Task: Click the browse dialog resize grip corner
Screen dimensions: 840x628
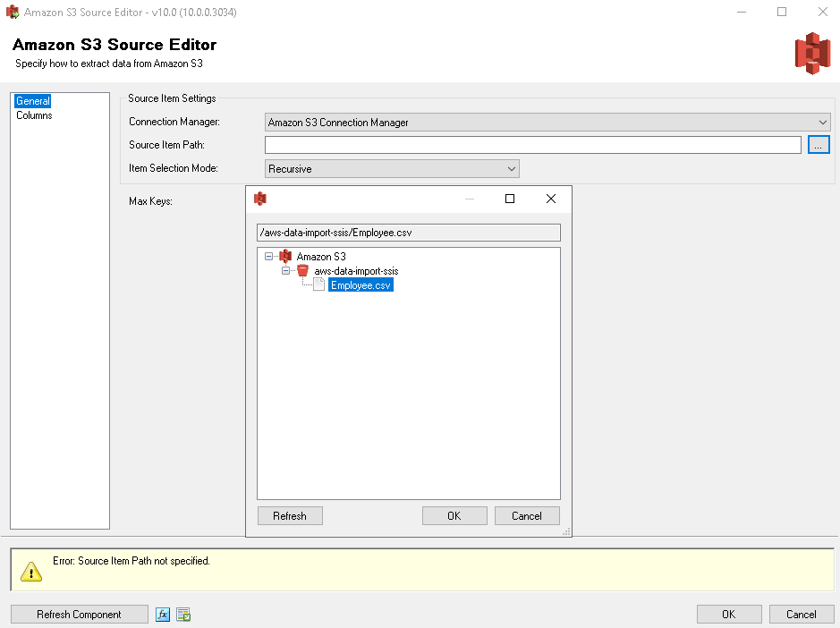Action: click(x=566, y=531)
